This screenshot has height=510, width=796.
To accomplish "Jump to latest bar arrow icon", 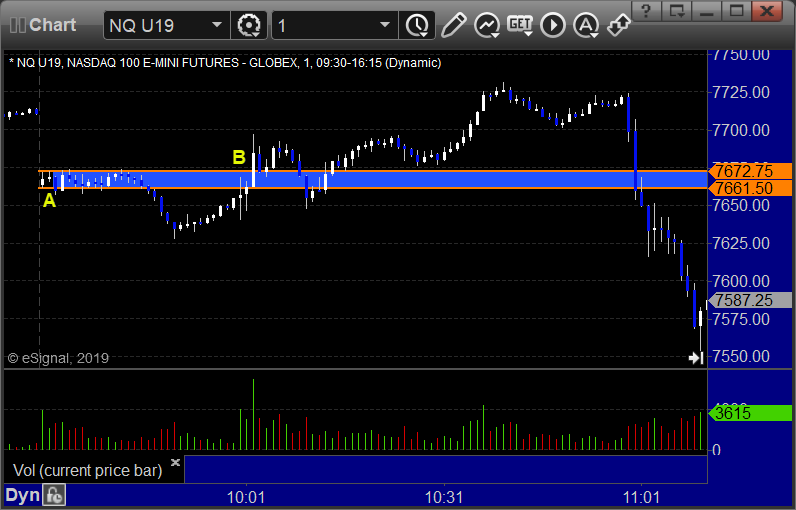I will (696, 358).
